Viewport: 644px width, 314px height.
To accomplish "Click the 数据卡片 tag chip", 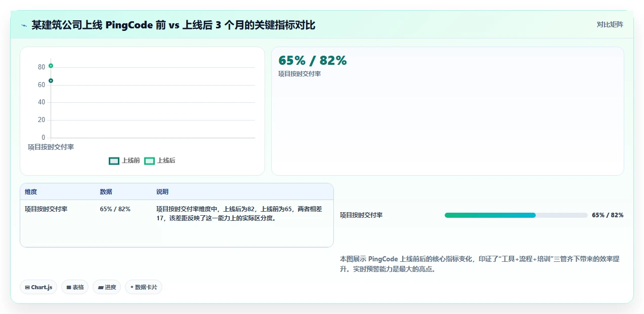I will (x=144, y=287).
